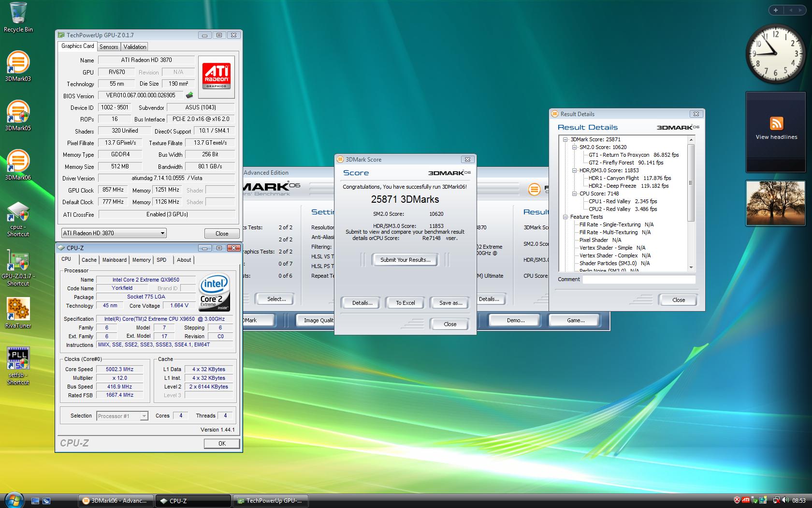This screenshot has width=812, height=508.
Task: Click the To Excel button
Action: tap(405, 303)
